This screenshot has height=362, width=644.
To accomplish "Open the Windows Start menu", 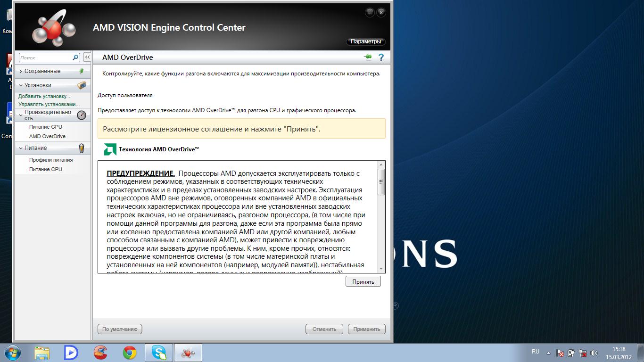I will (12, 353).
